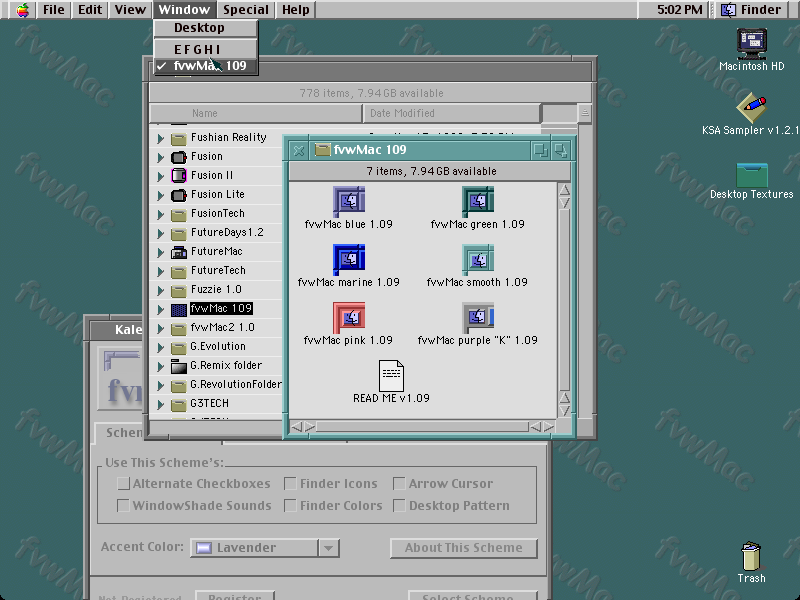The width and height of the screenshot is (800, 600).
Task: Select the Macintosh HD desktop icon
Action: coord(752,43)
